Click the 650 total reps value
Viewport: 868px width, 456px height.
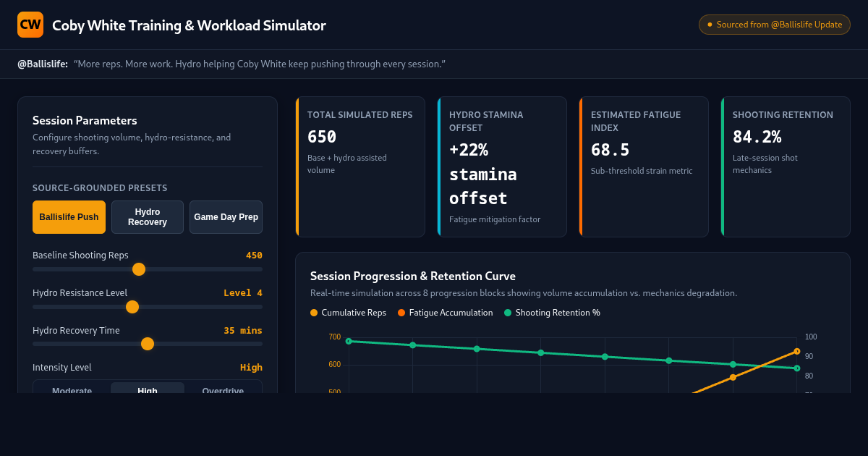pyautogui.click(x=322, y=137)
